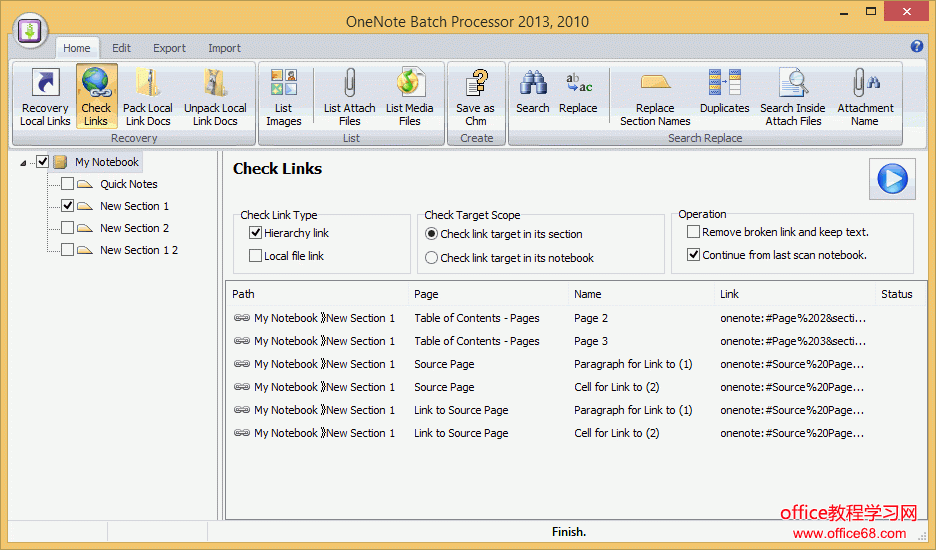Open the Import ribbon tab
Viewport: 936px width, 550px height.
click(224, 48)
